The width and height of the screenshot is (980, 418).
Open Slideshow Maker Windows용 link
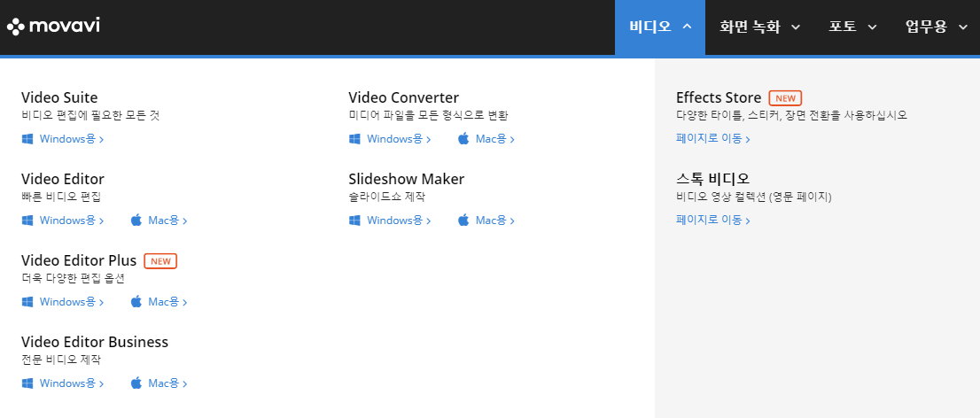point(399,220)
